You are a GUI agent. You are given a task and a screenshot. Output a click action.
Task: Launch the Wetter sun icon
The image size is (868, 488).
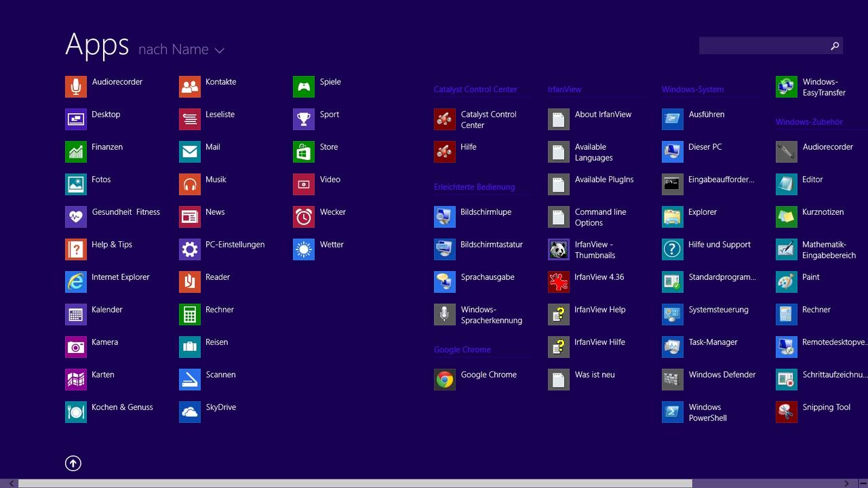tap(304, 249)
